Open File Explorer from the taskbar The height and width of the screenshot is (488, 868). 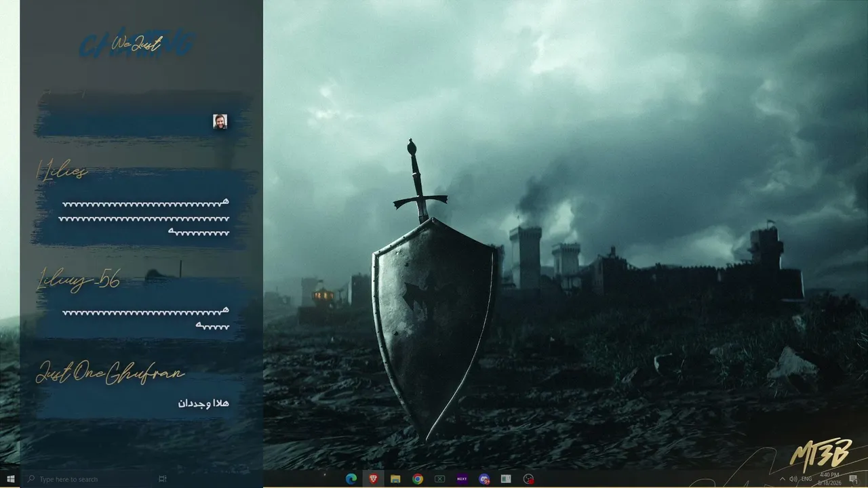[395, 479]
